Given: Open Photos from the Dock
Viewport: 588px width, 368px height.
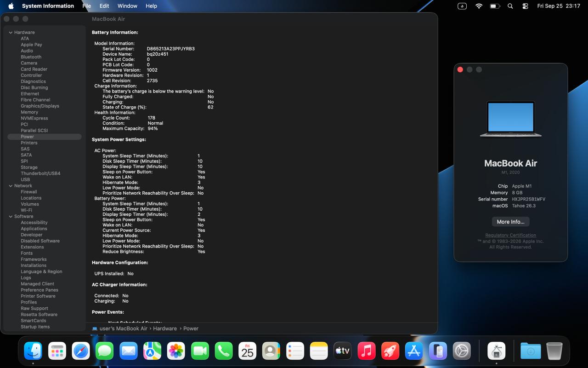Looking at the screenshot, I should [176, 351].
